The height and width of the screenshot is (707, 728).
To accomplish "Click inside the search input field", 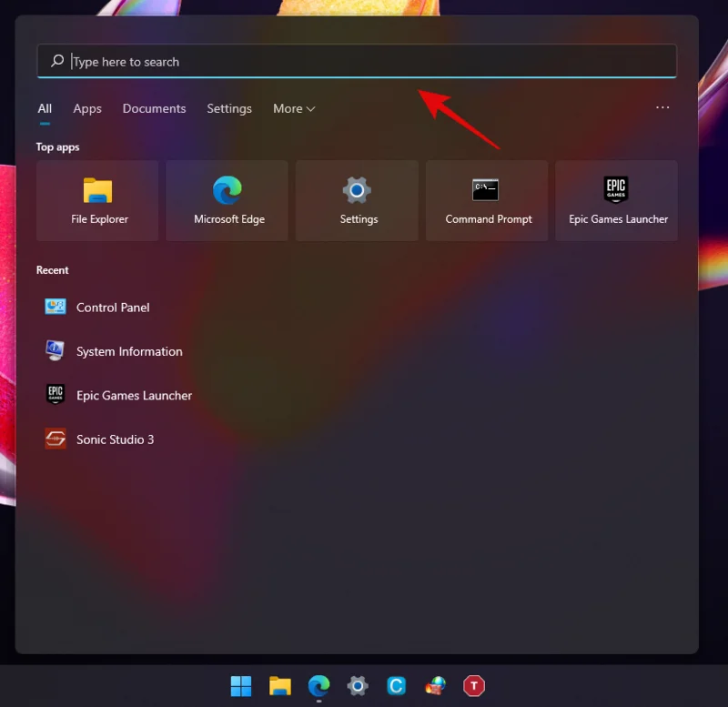I will [355, 61].
